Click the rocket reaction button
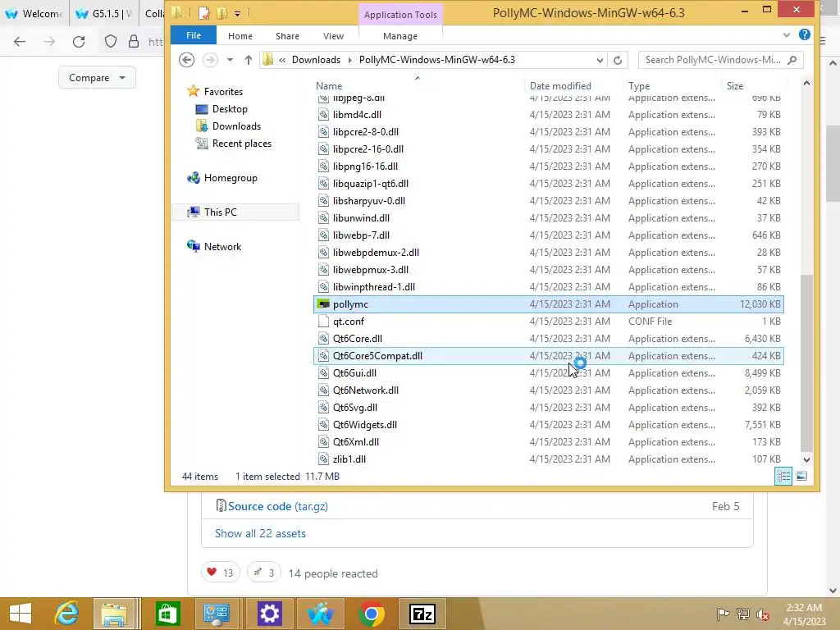This screenshot has width=840, height=630. pyautogui.click(x=264, y=573)
